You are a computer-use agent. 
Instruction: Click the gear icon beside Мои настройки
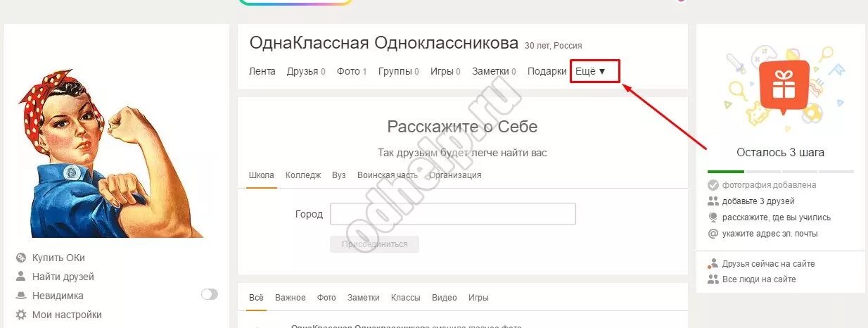[21, 315]
